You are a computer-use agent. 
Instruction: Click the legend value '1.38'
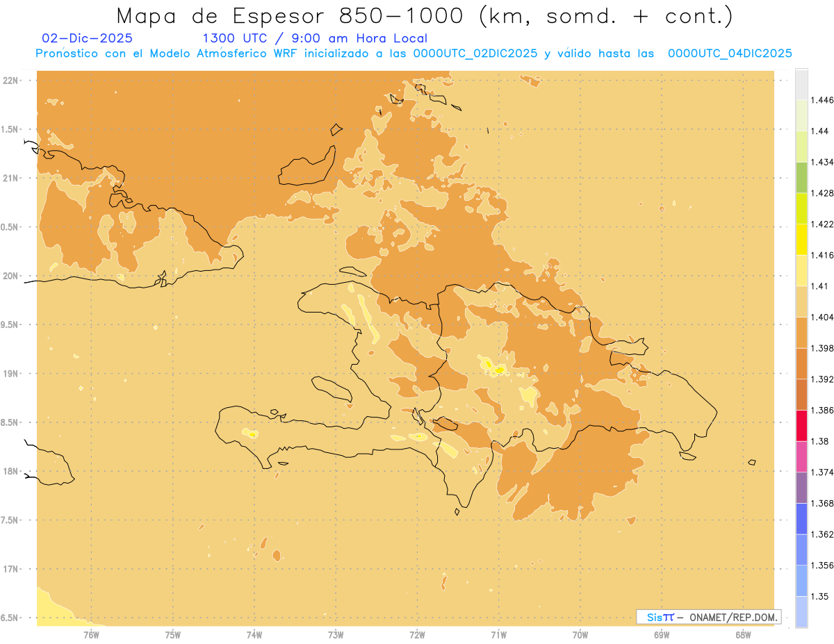[821, 441]
